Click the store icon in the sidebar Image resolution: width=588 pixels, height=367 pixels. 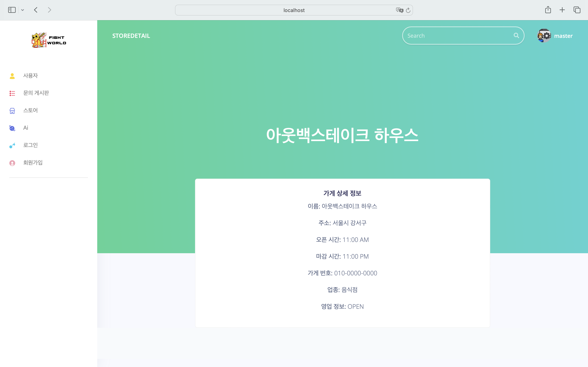pos(12,111)
